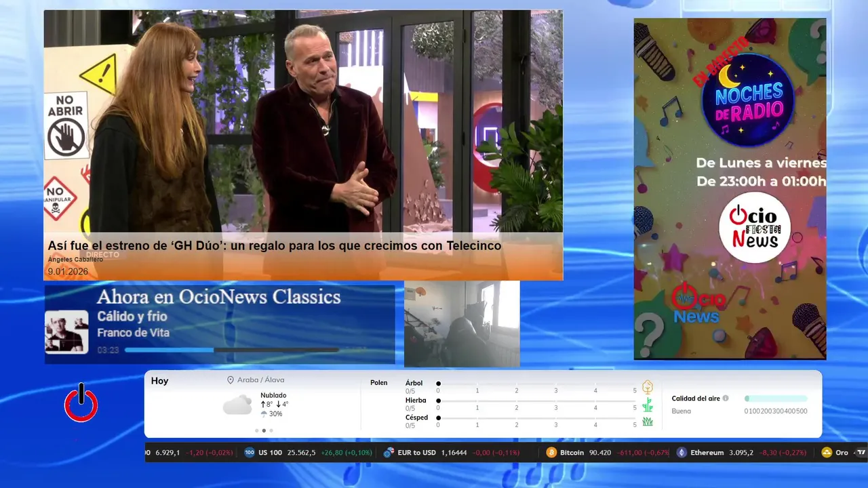Click the author name Angeles Caballero

coord(75,260)
